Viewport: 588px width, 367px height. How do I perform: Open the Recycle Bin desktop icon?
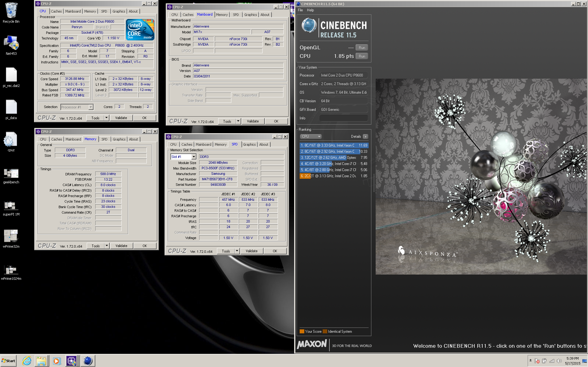pos(11,13)
